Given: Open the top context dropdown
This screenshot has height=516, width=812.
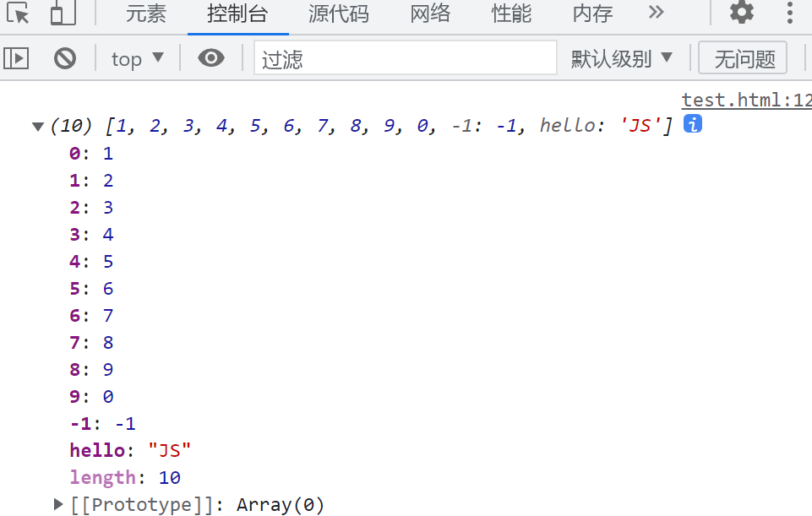Looking at the screenshot, I should tap(137, 58).
